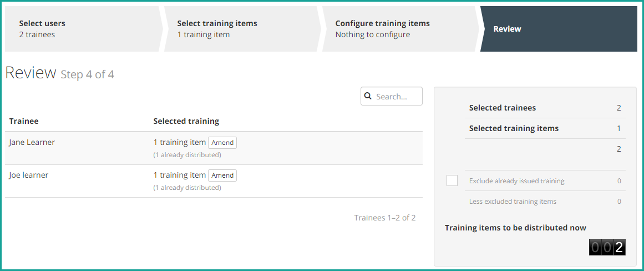This screenshot has width=644, height=271.
Task: Sort by the Trainee column header
Action: pyautogui.click(x=24, y=121)
